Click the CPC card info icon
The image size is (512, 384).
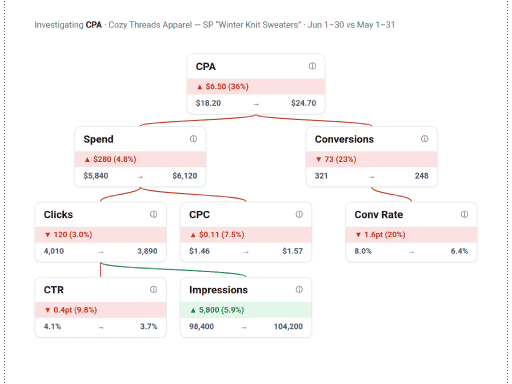pyautogui.click(x=299, y=214)
